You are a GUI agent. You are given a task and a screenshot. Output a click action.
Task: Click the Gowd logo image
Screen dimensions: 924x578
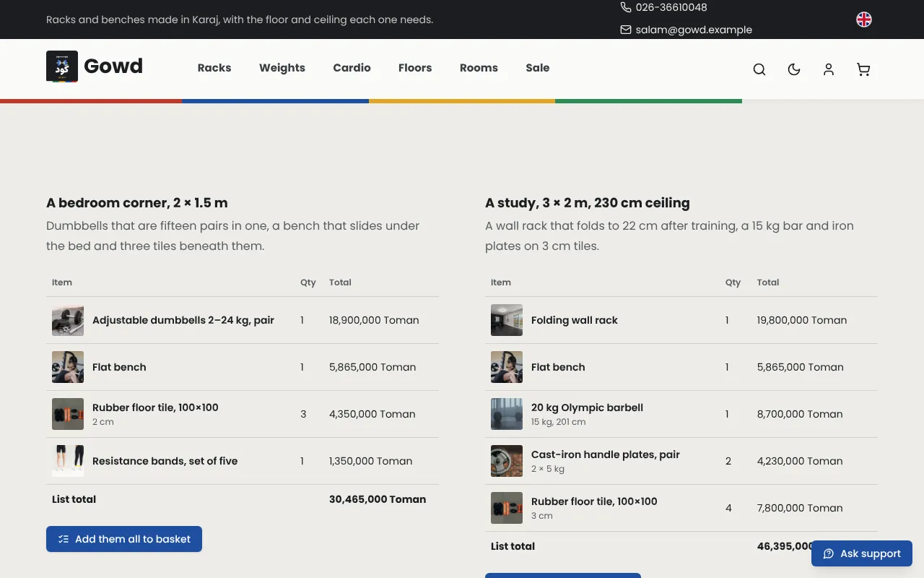[62, 66]
